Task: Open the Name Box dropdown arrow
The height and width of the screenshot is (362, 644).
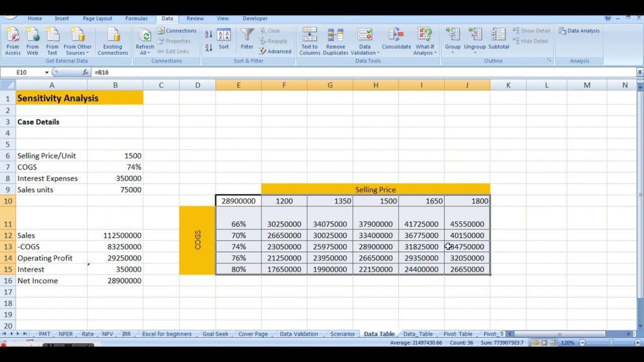Action: tap(47, 72)
